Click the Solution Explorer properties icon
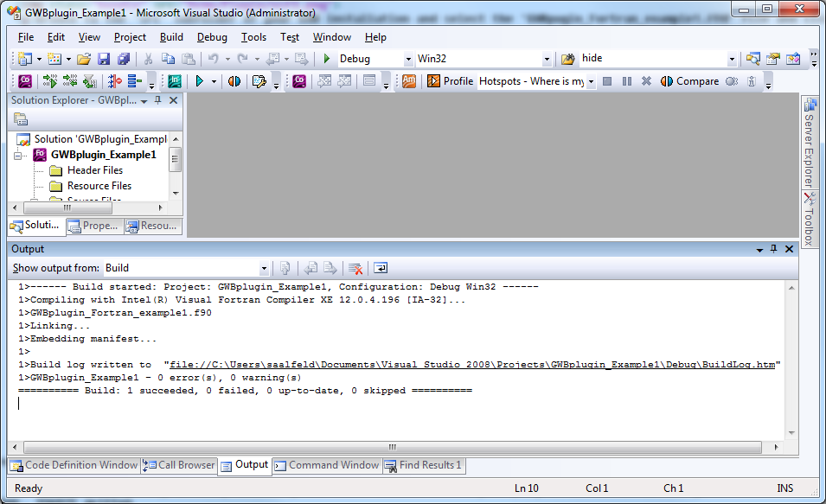 coord(21,119)
